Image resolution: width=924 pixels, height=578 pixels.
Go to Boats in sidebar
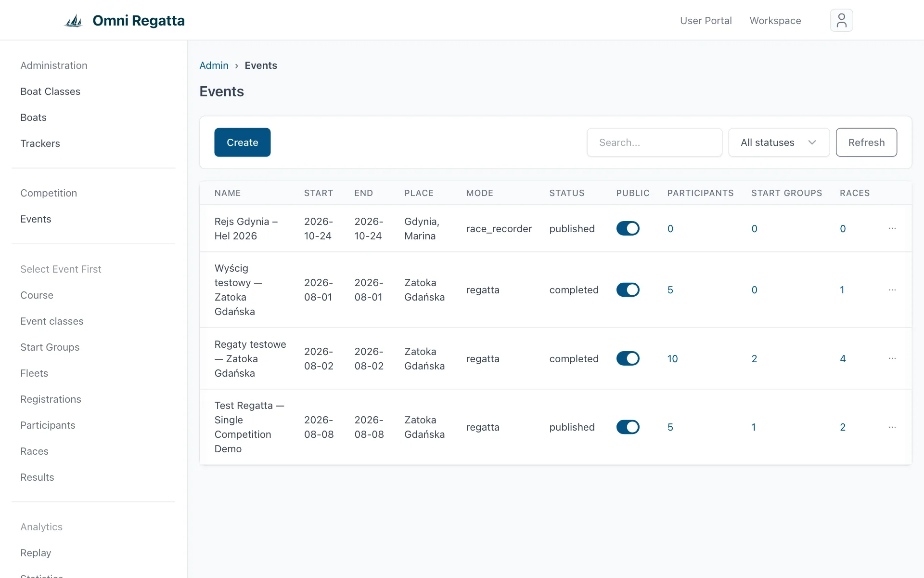33,118
